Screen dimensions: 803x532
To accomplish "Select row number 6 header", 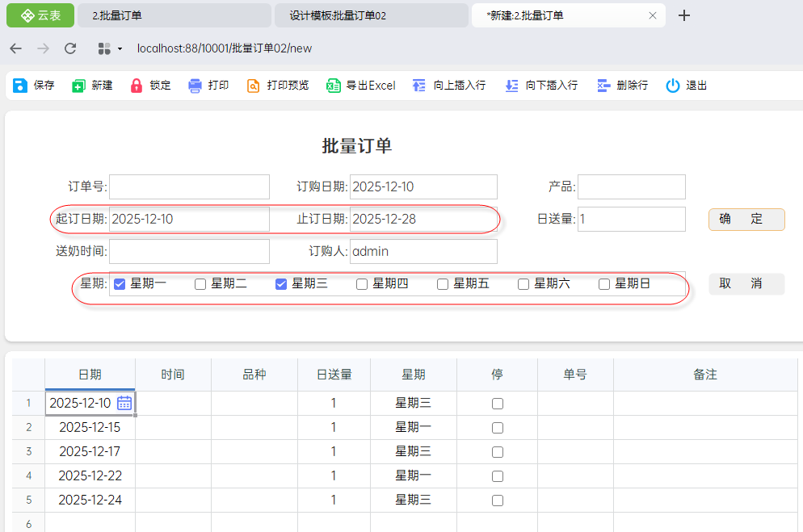I will (29, 523).
